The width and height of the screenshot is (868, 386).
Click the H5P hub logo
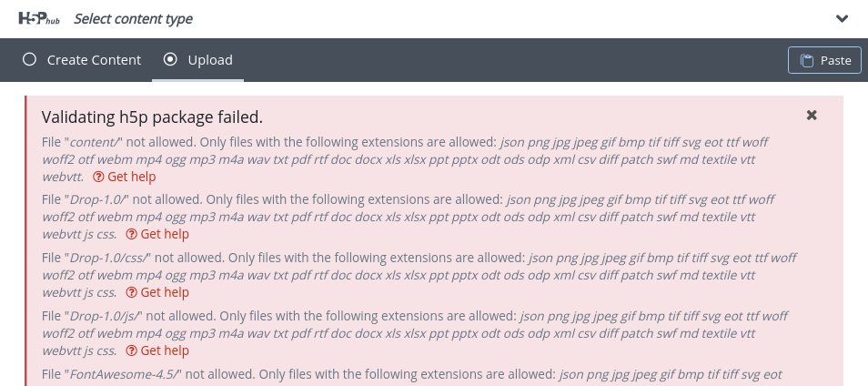coord(39,18)
